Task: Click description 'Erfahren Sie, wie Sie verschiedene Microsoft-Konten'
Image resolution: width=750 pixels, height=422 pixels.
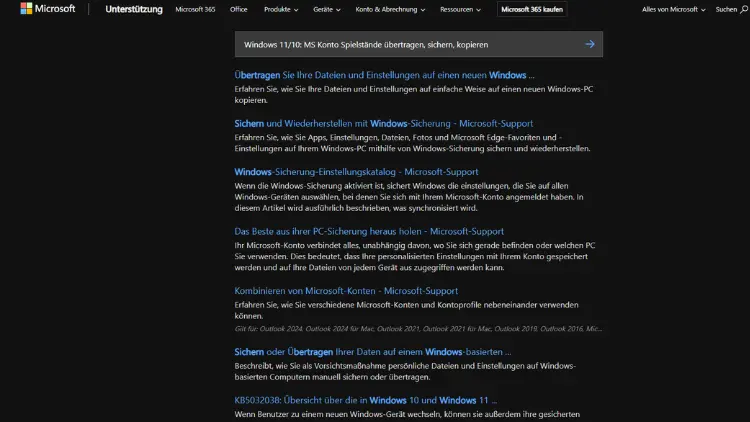Action: (406, 310)
